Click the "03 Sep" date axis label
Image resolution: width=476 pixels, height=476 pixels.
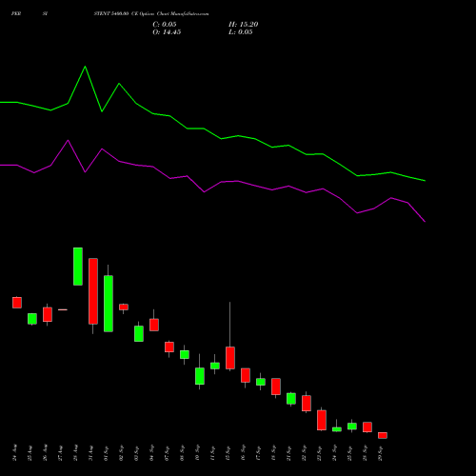[x=136, y=453]
